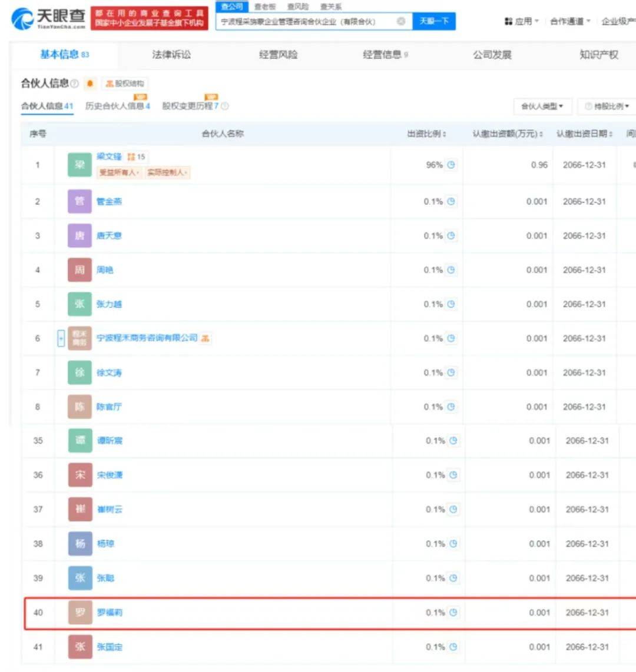Open the 持股比例 filter dropdown
Image resolution: width=636 pixels, height=672 pixels.
pyautogui.click(x=607, y=107)
